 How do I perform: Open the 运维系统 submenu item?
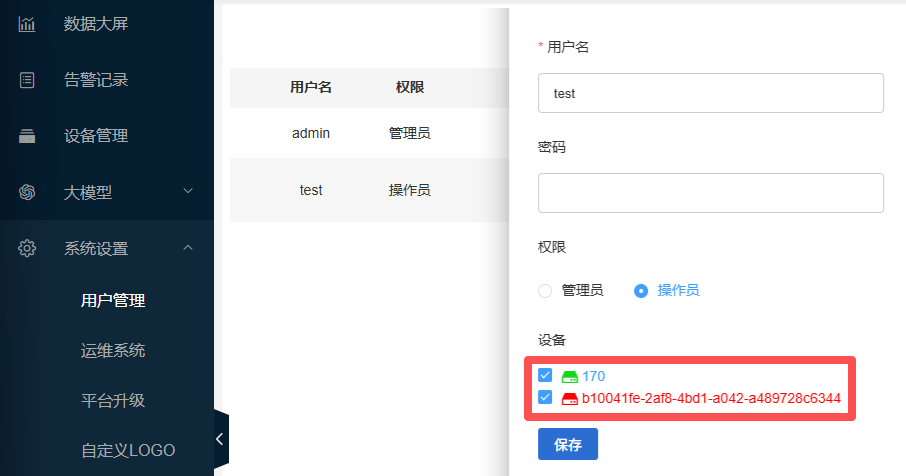point(113,350)
